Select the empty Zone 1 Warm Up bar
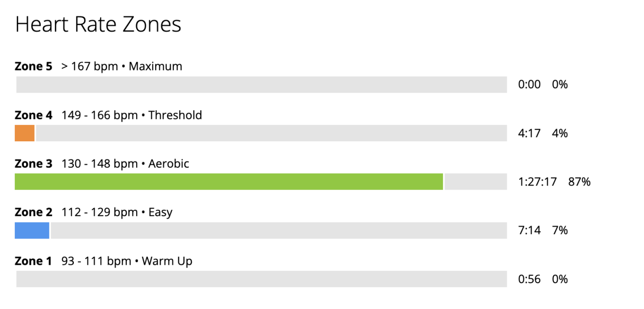The image size is (644, 309). pyautogui.click(x=262, y=279)
